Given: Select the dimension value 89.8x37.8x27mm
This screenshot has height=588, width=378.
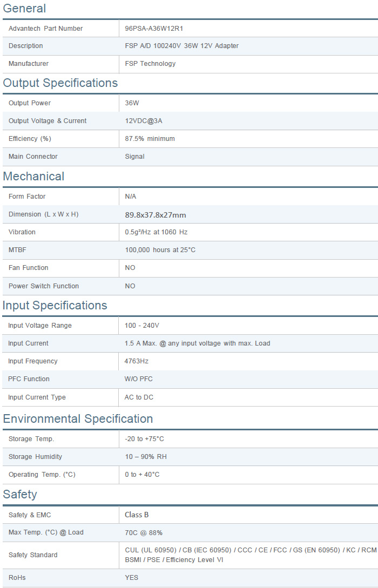Looking at the screenshot, I should (156, 215).
